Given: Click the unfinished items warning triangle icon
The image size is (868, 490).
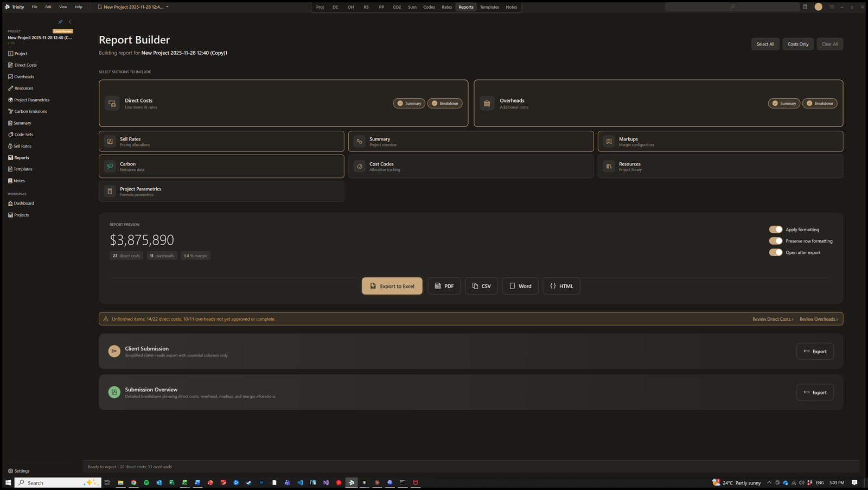Looking at the screenshot, I should (106, 319).
